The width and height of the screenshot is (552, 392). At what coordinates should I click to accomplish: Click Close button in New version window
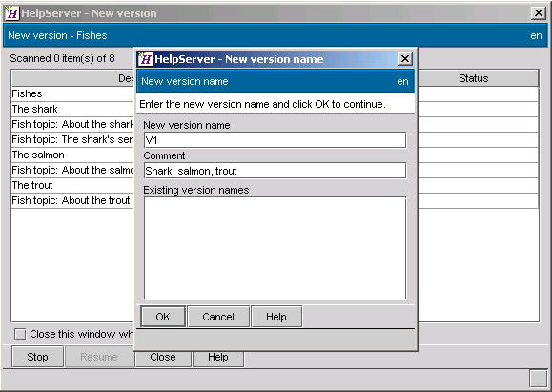[x=163, y=358]
